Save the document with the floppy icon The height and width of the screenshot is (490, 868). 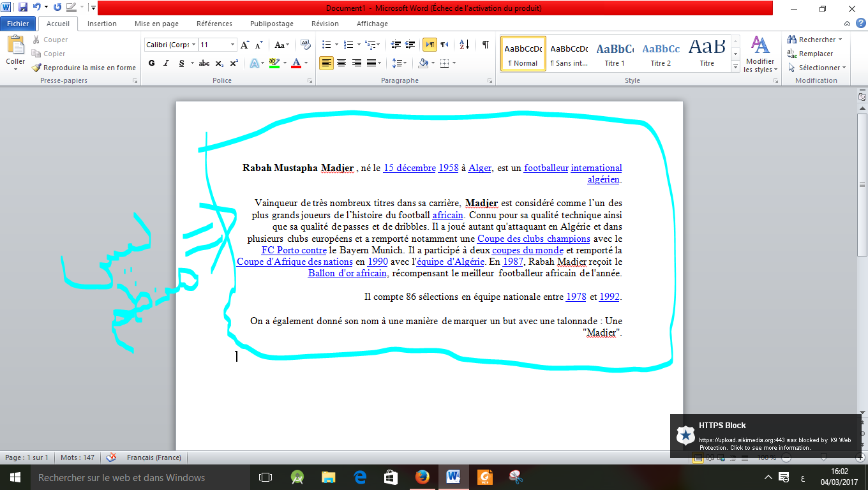click(x=23, y=8)
